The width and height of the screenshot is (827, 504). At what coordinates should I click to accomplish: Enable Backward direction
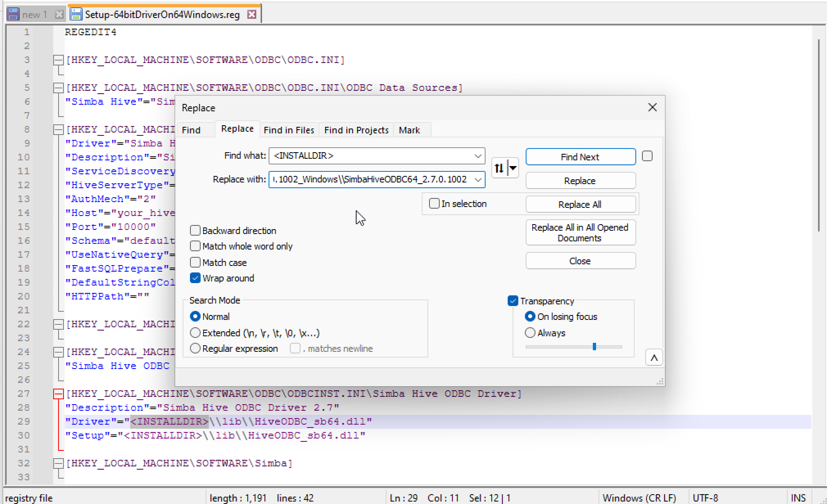click(195, 231)
